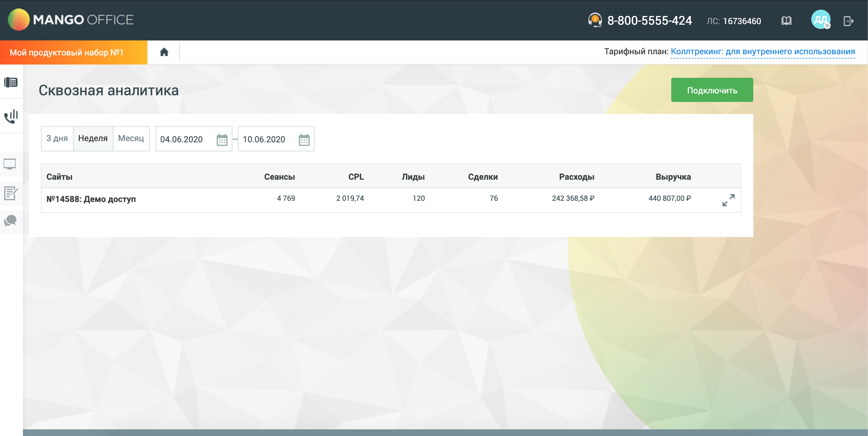This screenshot has width=868, height=436.
Task: Click the Лиды column header
Action: coord(413,176)
